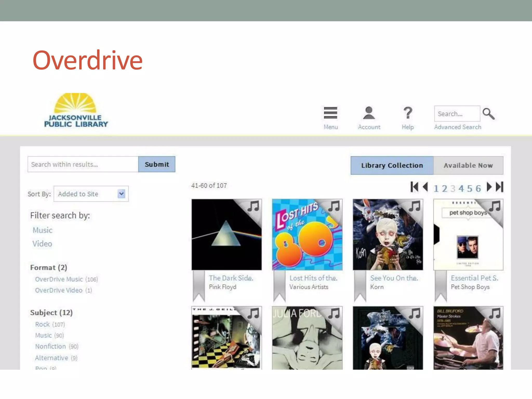Click music note on Bill Bruford cover
The height and width of the screenshot is (399, 532).
(x=495, y=314)
